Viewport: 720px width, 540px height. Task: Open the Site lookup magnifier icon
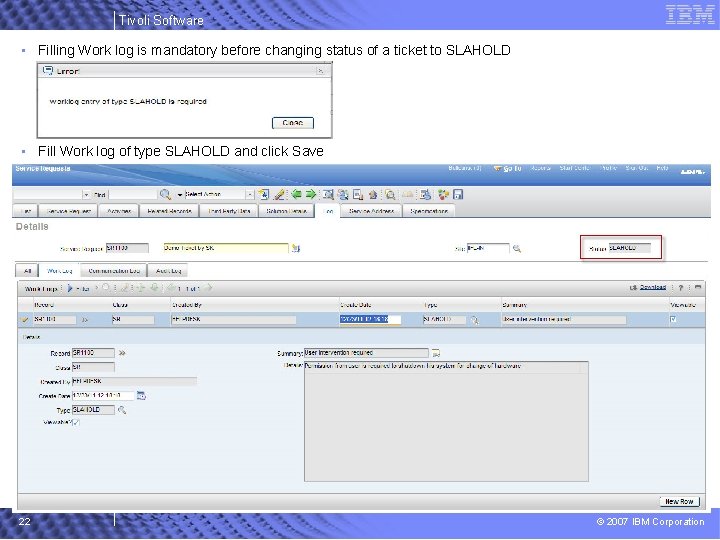tap(517, 248)
